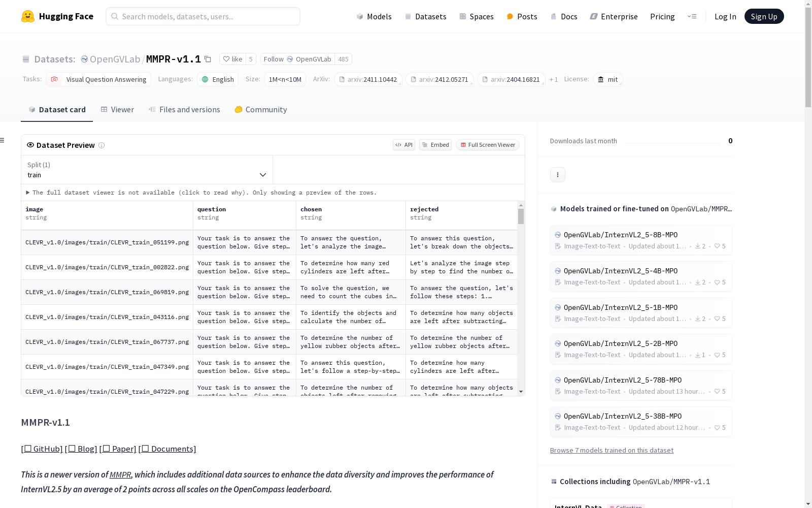Screen dimensions: 812x508
Task: Expand the dataset viewer not available notice
Action: 201,193
